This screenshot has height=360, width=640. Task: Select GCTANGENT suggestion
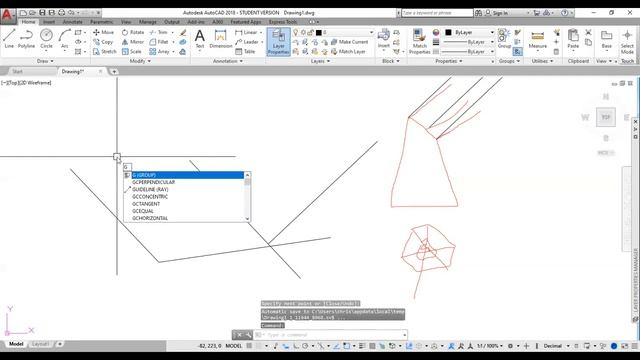(184, 204)
